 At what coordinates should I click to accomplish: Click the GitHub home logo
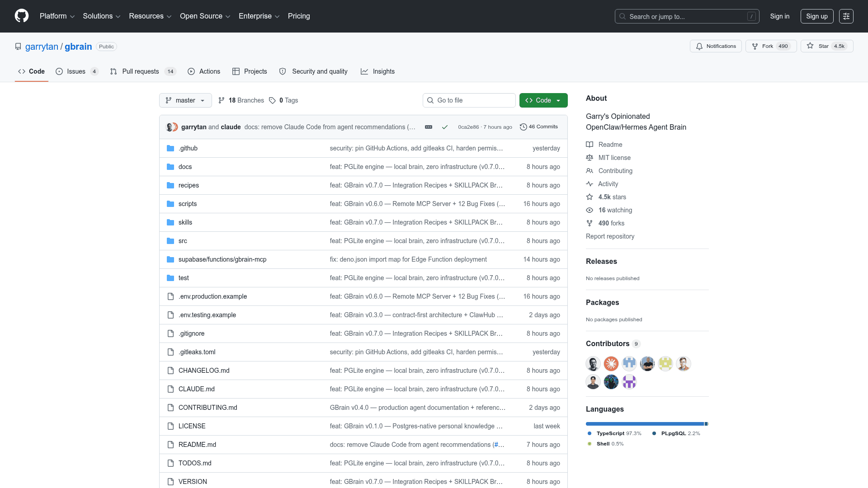pyautogui.click(x=21, y=16)
